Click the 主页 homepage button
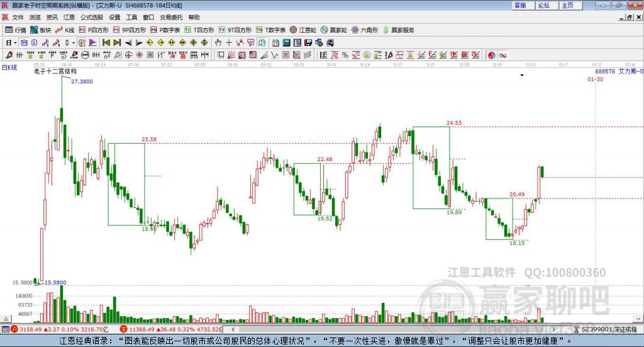This screenshot has height=347, width=644. pyautogui.click(x=571, y=5)
